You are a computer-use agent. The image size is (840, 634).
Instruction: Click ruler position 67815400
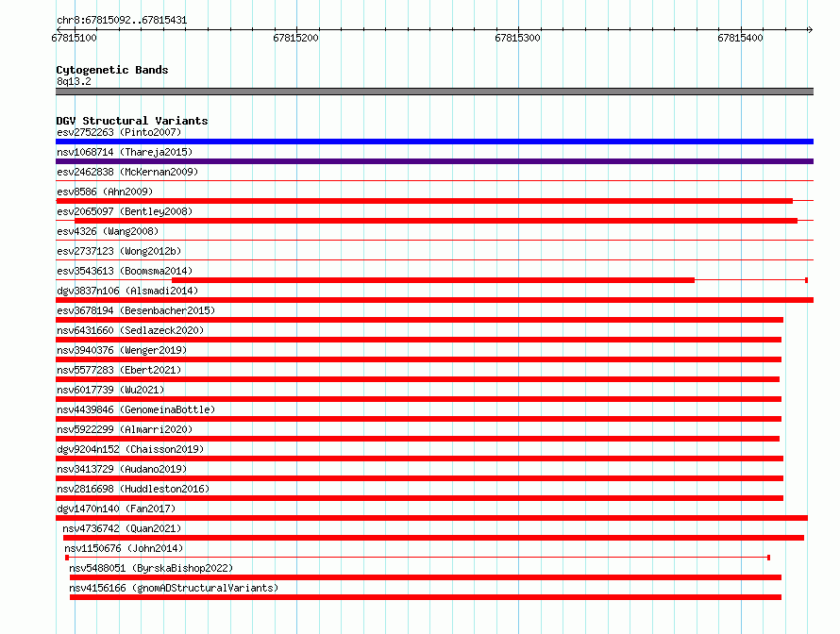740,38
